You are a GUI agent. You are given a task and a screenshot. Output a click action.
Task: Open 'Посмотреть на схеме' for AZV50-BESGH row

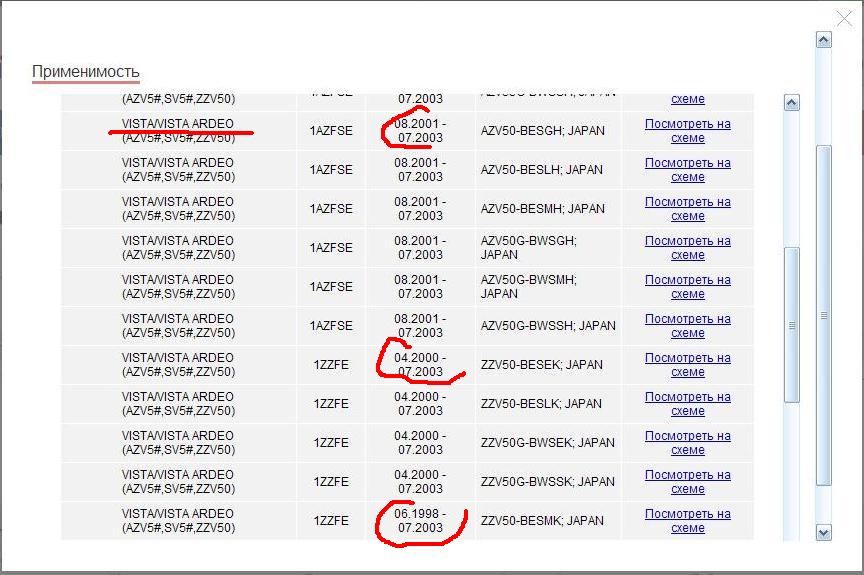coord(687,131)
